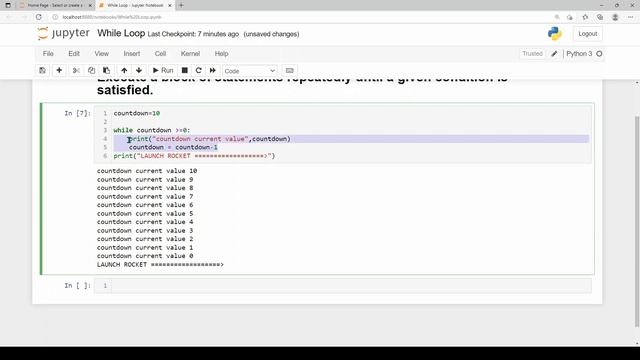Image resolution: width=640 pixels, height=360 pixels.
Task: Close the Home Page browser tab
Action: [x=90, y=5]
